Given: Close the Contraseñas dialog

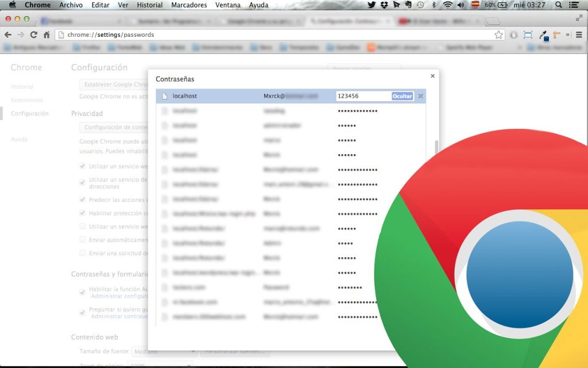Looking at the screenshot, I should (432, 76).
